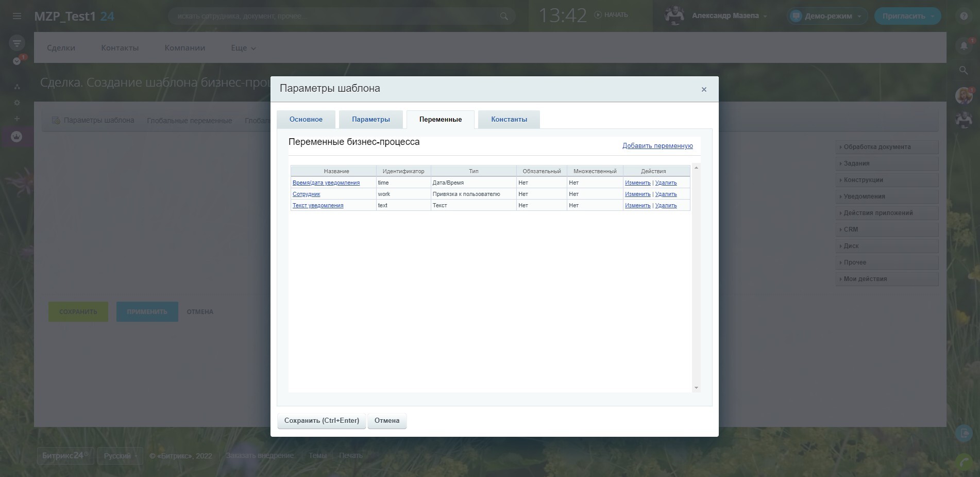
Task: Expand the Уведомления section
Action: click(887, 196)
